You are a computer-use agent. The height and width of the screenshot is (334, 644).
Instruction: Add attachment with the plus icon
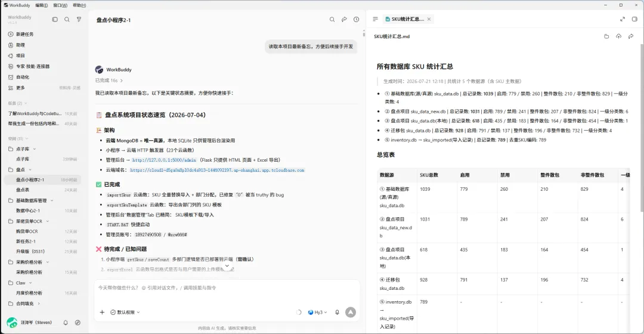(x=102, y=312)
